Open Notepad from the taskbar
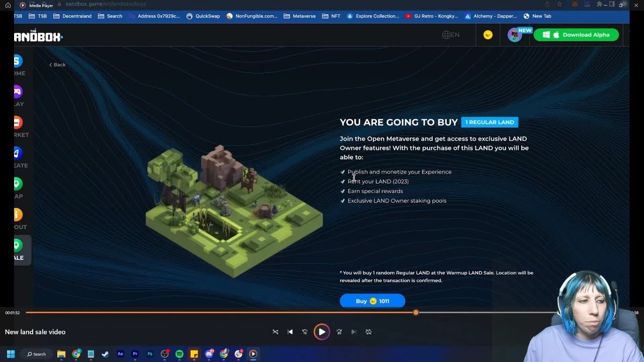 coord(91,354)
